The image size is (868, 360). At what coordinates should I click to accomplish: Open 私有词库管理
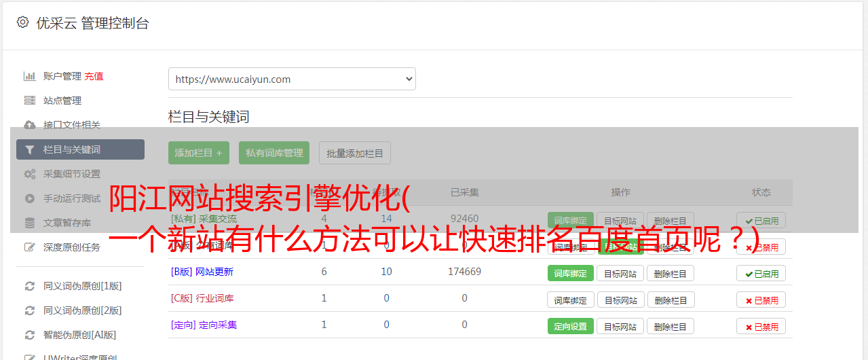coord(274,153)
